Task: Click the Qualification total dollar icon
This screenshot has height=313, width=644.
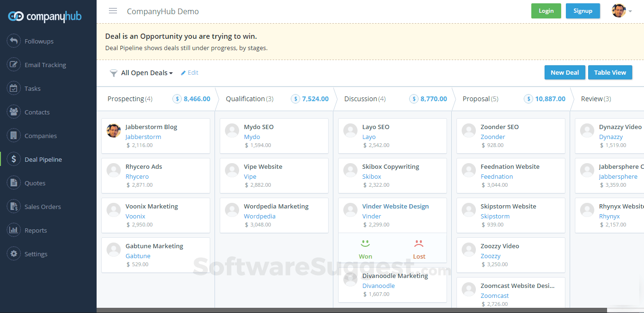Action: click(x=295, y=99)
